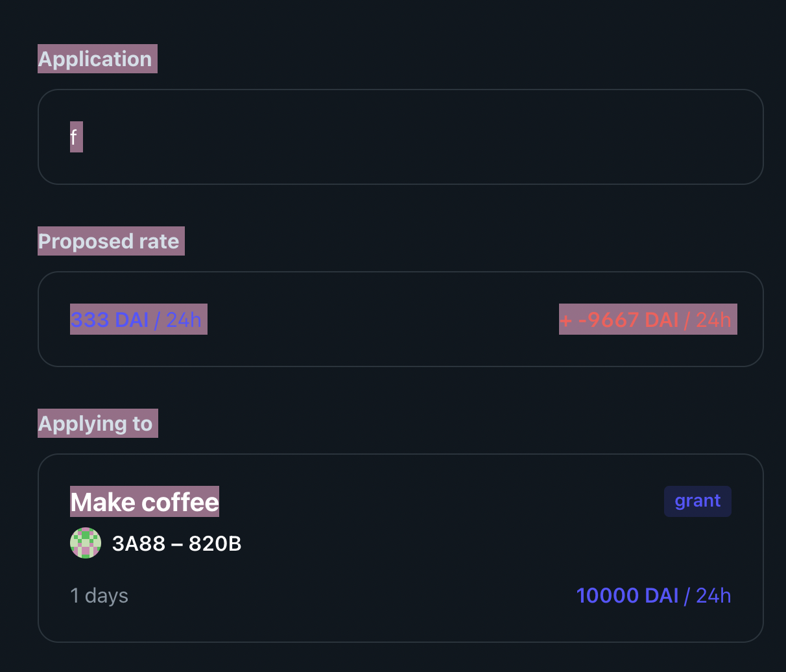The width and height of the screenshot is (786, 672).
Task: Click the 24h label after 10000 DAI
Action: click(x=713, y=595)
